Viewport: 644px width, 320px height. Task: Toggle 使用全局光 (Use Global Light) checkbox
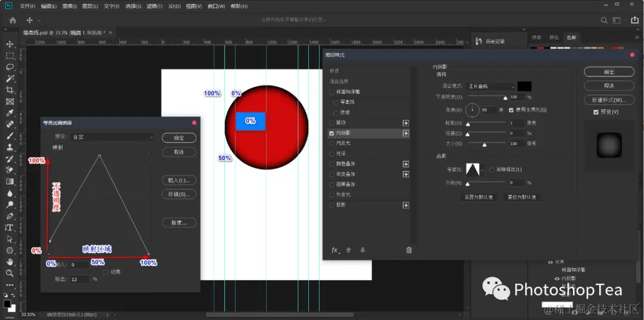pyautogui.click(x=512, y=110)
